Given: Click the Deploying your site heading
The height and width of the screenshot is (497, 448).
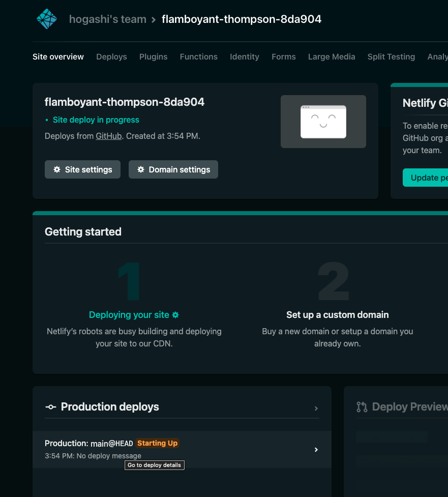Looking at the screenshot, I should pos(129,315).
